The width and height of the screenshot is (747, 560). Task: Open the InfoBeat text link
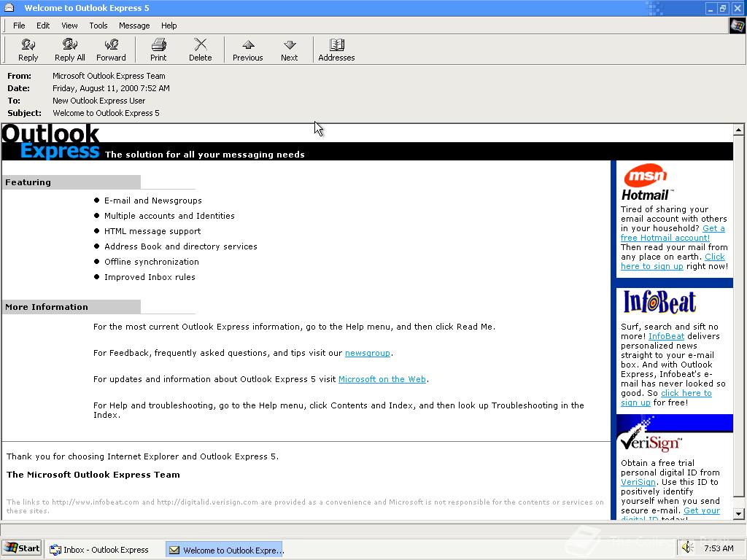click(x=666, y=336)
